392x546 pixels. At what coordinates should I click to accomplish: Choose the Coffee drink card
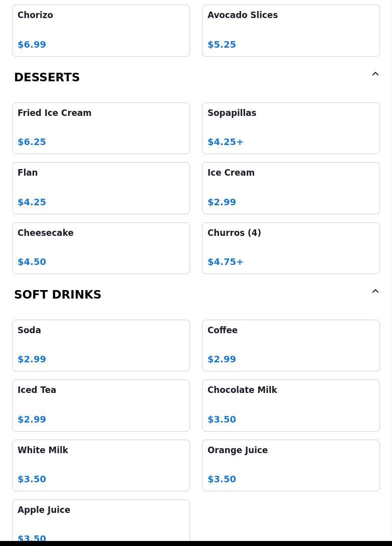[291, 345]
